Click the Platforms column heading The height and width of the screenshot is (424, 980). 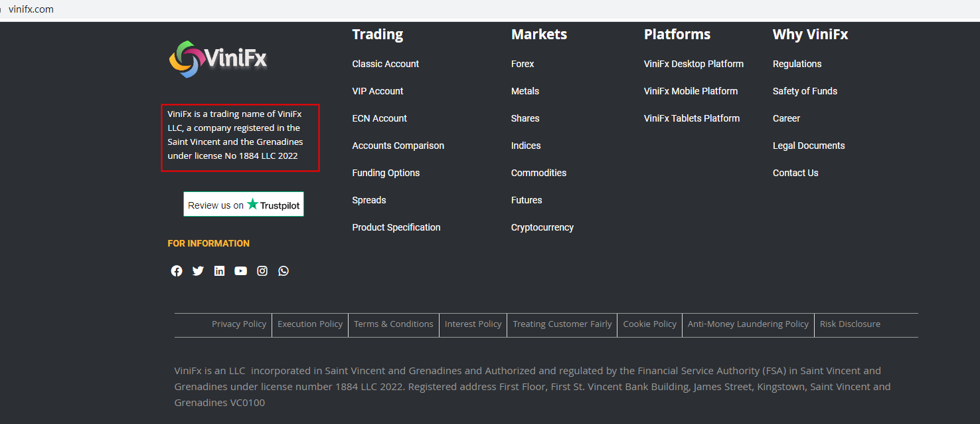pyautogui.click(x=677, y=35)
